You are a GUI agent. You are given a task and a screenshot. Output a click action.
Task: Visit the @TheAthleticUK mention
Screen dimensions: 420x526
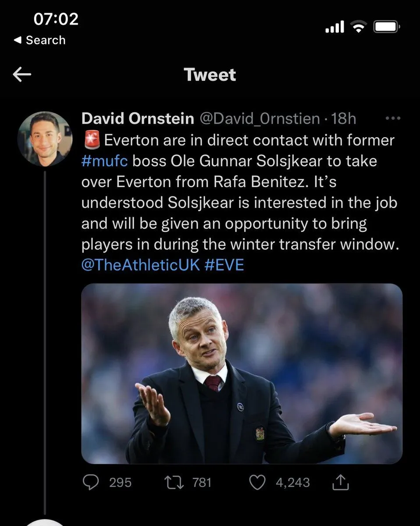pyautogui.click(x=141, y=265)
